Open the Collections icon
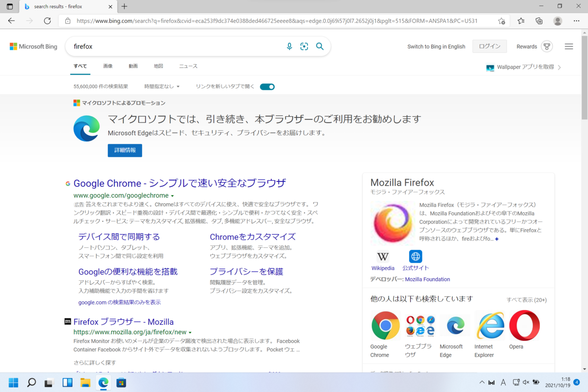 point(539,21)
